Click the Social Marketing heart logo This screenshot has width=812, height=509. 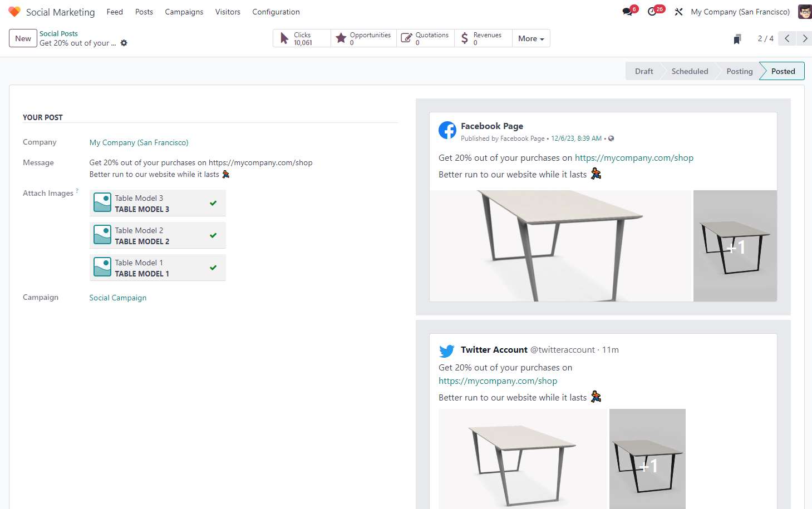[14, 12]
